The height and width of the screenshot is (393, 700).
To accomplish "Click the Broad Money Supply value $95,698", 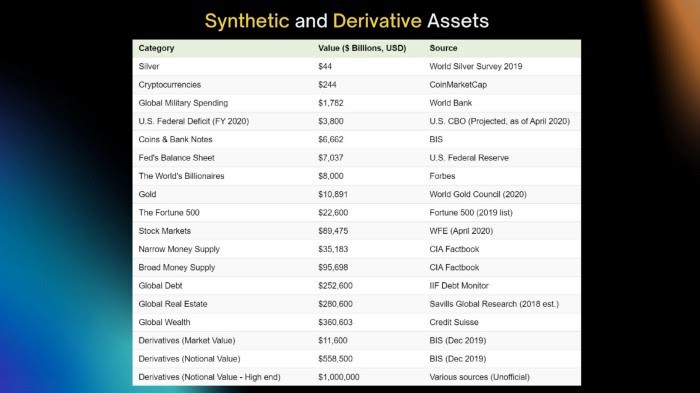I will [333, 268].
